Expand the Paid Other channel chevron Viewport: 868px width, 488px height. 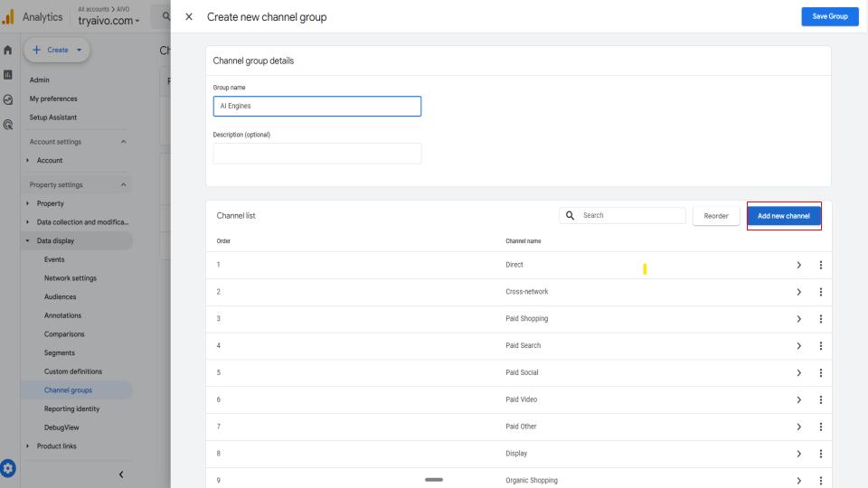tap(798, 427)
